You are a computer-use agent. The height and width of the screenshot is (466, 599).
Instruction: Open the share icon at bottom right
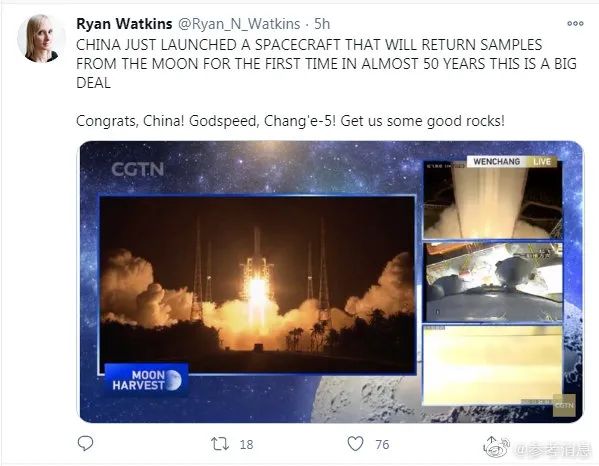click(x=492, y=443)
